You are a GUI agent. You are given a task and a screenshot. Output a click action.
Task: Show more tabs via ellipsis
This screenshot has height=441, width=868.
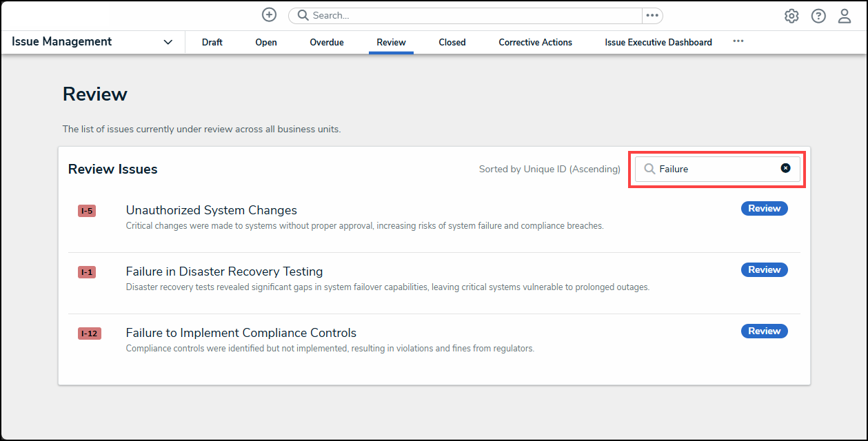(738, 41)
